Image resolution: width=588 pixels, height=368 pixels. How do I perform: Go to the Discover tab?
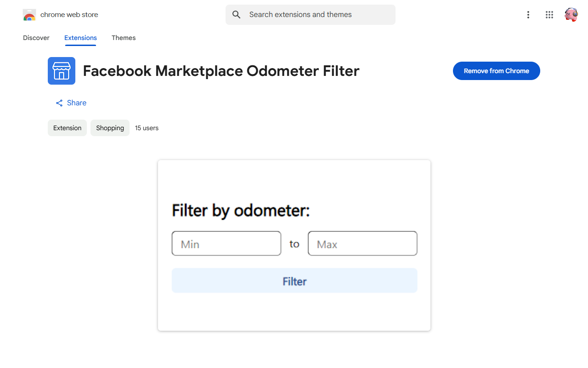click(36, 38)
